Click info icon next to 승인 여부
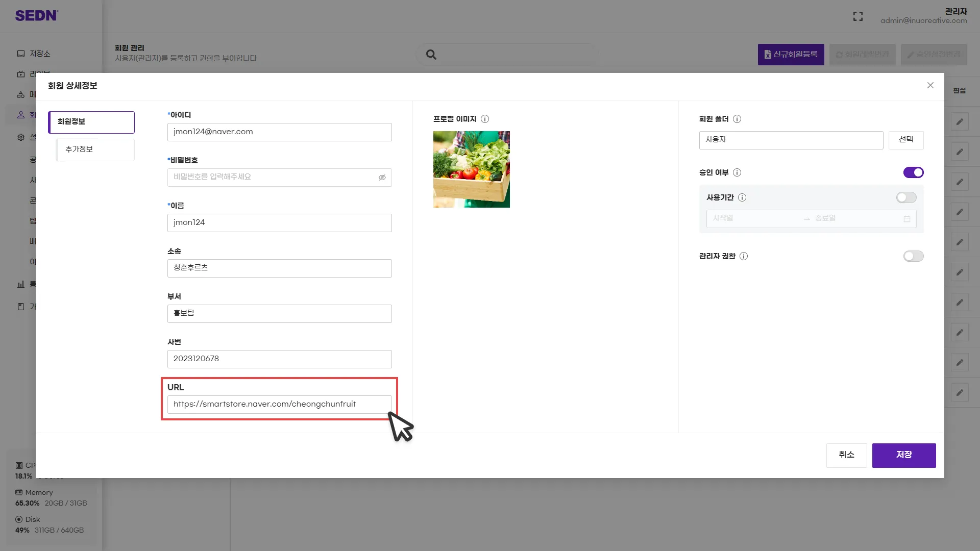 [737, 172]
